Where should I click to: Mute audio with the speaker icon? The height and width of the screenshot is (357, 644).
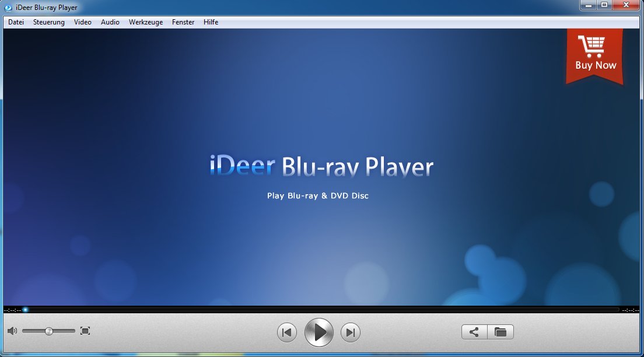coord(12,331)
